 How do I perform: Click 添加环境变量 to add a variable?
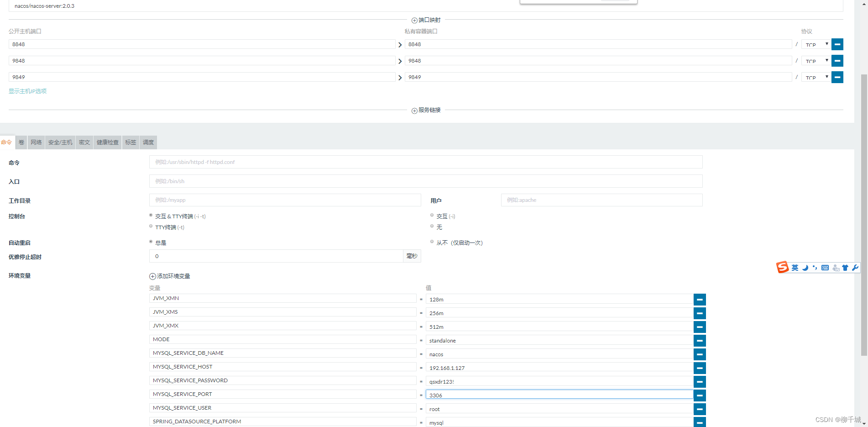coord(170,276)
